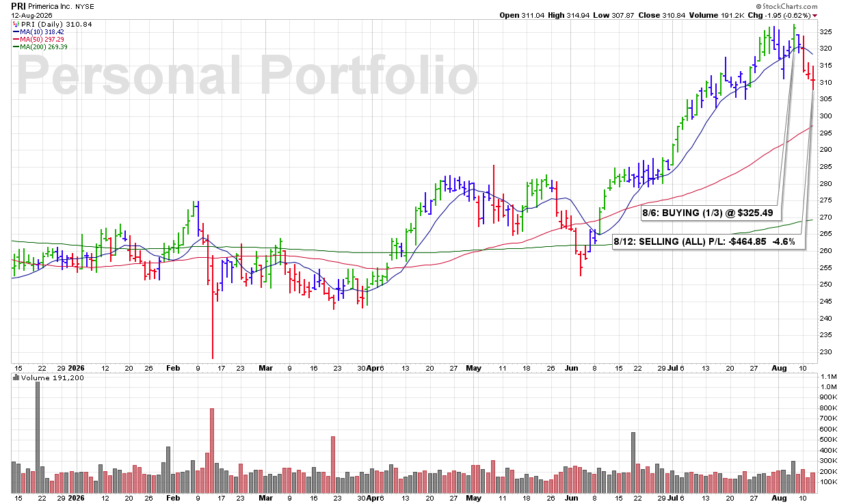Click the 12-Aug-2026 chart date
The height and width of the screenshot is (504, 848).
click(x=31, y=15)
